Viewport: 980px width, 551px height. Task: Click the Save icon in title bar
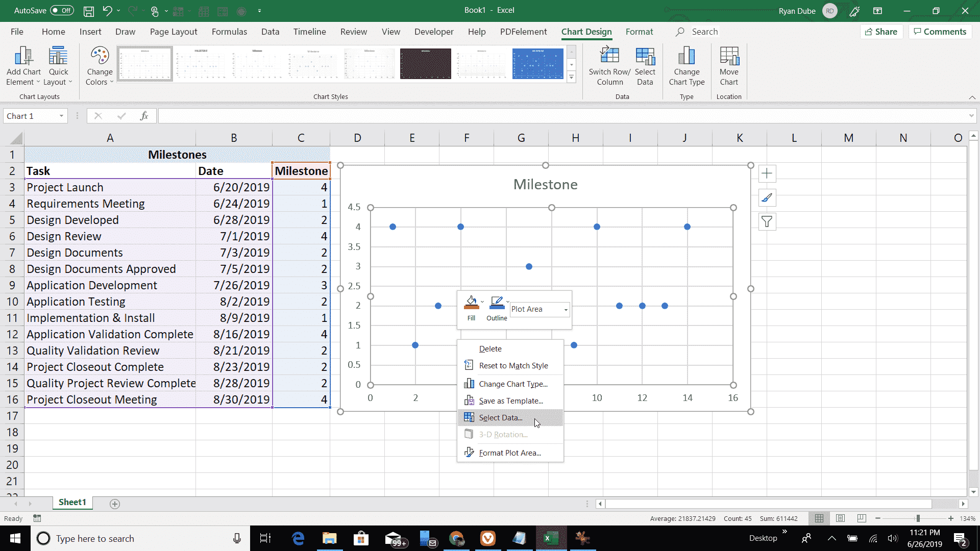tap(89, 11)
